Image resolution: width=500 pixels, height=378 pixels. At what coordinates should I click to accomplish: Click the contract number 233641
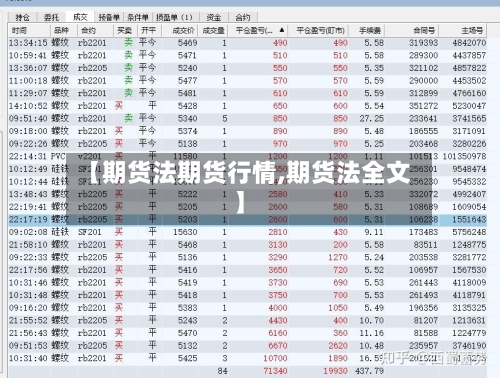[423, 119]
